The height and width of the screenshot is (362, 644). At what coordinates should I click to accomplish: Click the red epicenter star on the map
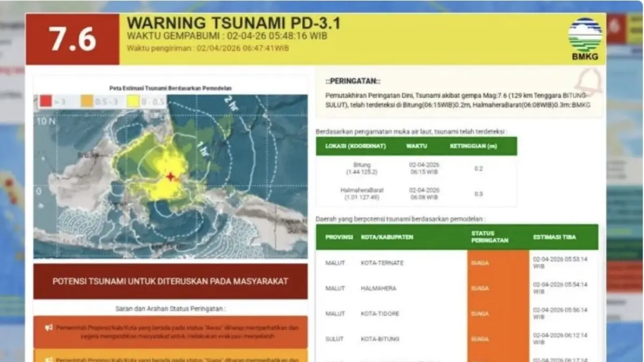coord(171,176)
